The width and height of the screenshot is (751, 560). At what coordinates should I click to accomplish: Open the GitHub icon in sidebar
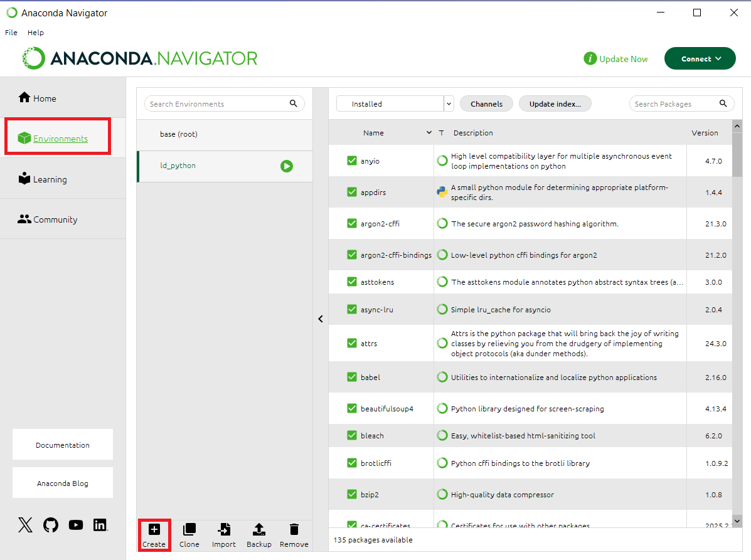[50, 525]
